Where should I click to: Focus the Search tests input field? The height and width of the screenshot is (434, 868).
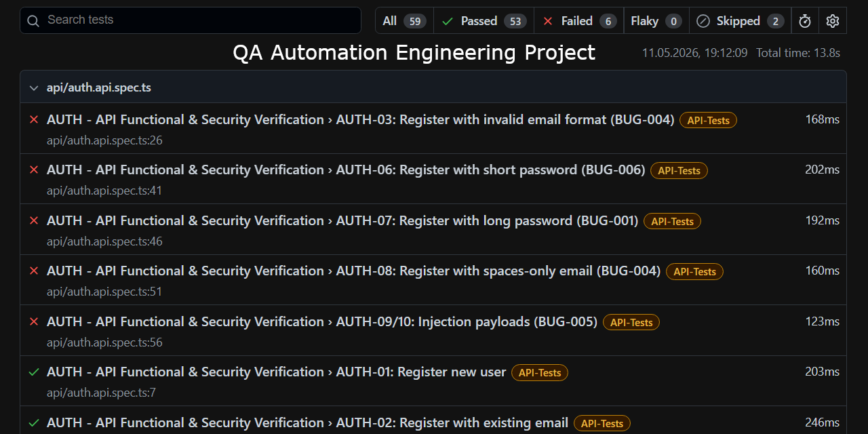pos(191,20)
